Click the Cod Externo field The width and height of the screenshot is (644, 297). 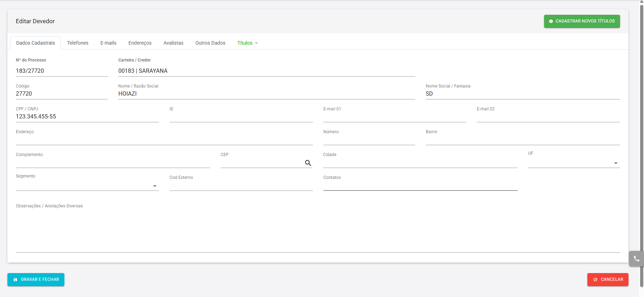[x=241, y=185]
